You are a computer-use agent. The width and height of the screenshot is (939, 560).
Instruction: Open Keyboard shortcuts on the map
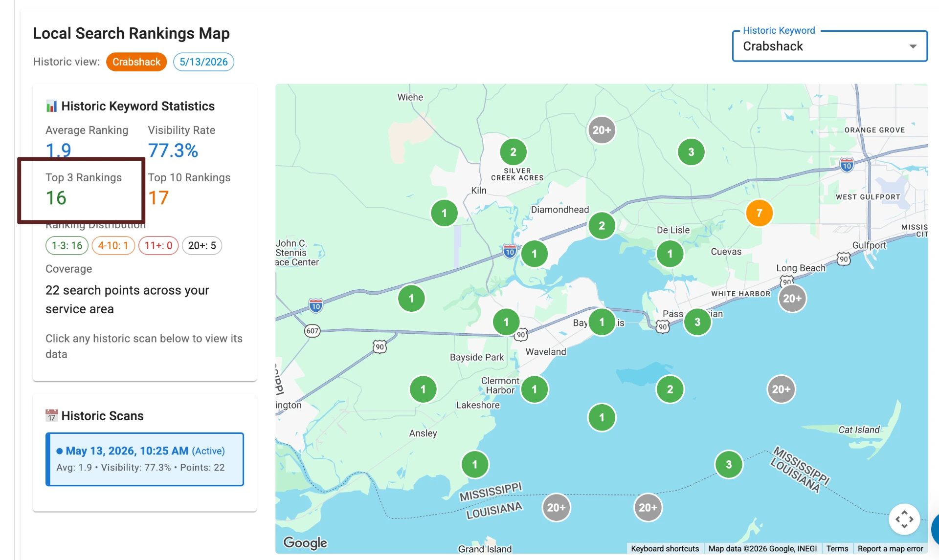pos(665,549)
